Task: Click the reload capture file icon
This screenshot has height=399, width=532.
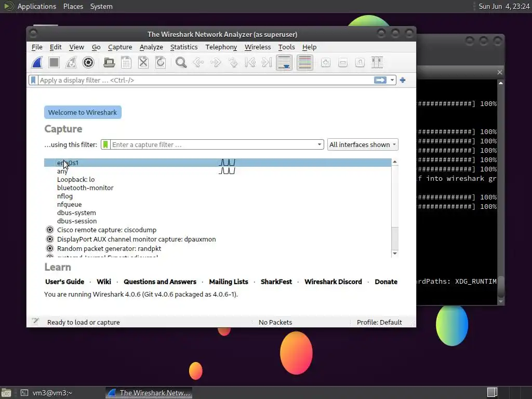Action: click(x=161, y=62)
